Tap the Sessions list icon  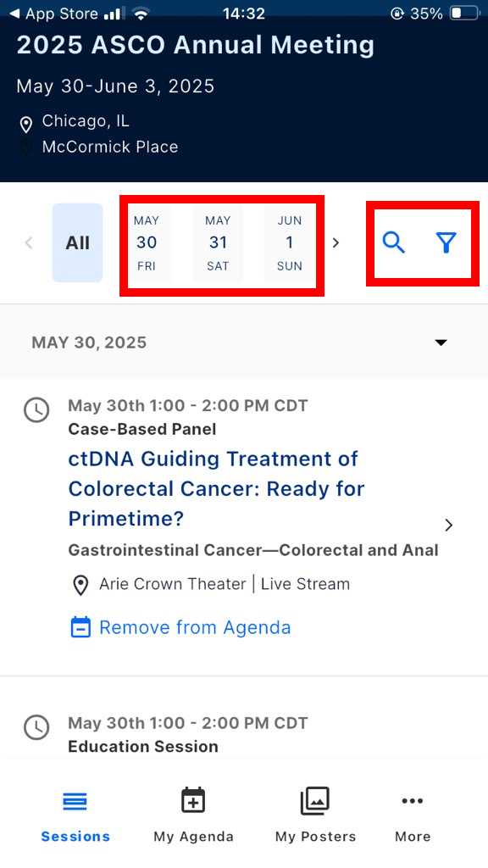[75, 800]
